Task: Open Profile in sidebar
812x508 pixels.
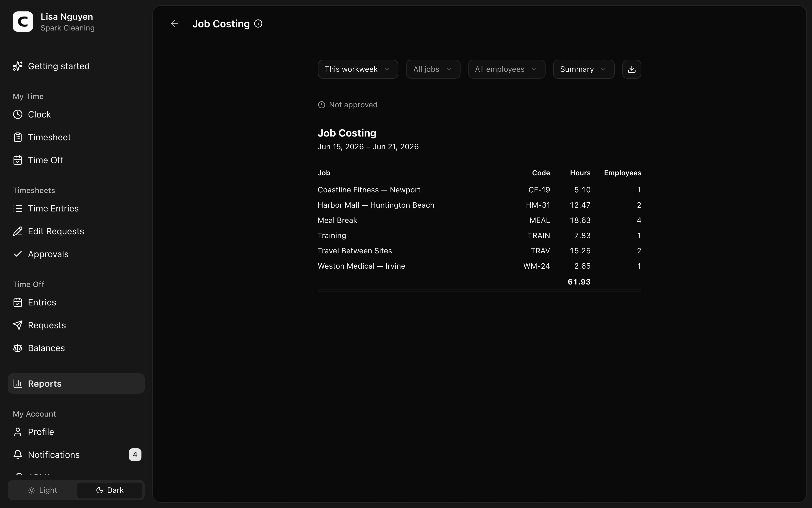Action: pyautogui.click(x=76, y=432)
